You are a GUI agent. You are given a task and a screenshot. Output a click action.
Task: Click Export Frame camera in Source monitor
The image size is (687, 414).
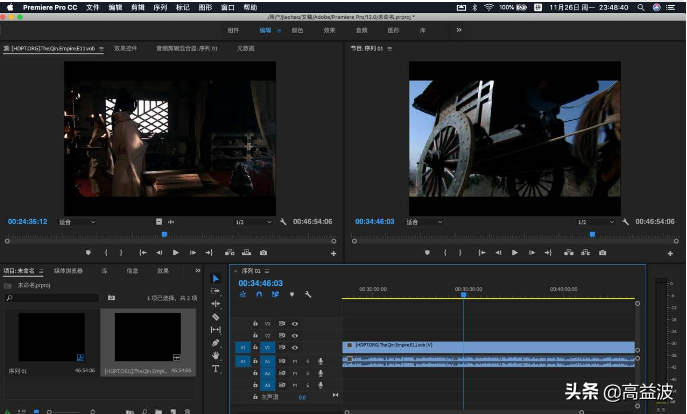click(263, 253)
